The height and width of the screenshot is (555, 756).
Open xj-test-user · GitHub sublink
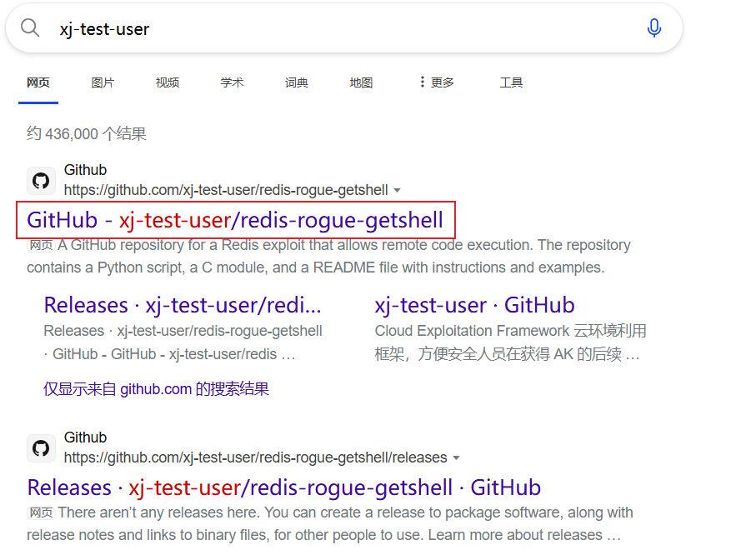click(474, 305)
